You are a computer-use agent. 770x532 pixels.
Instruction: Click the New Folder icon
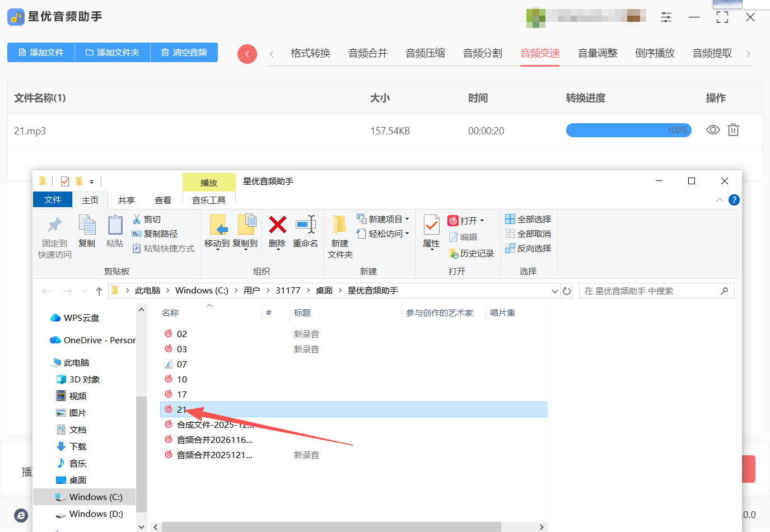pyautogui.click(x=340, y=225)
